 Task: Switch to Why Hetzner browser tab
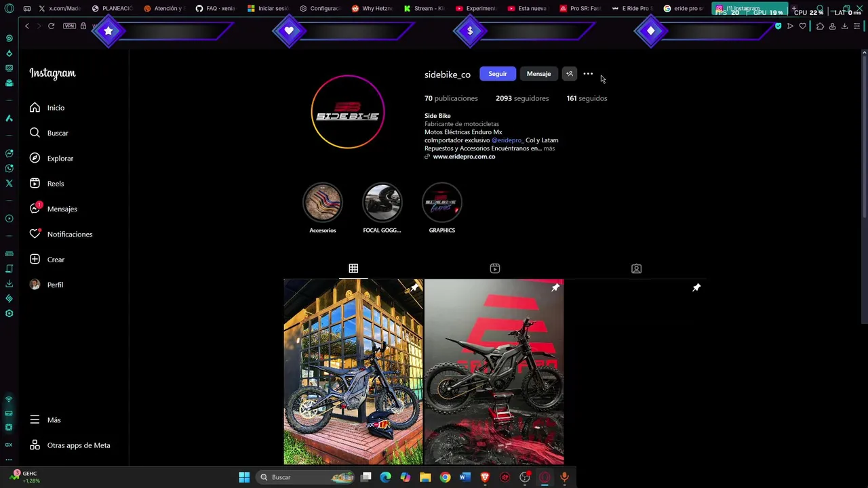click(x=372, y=9)
